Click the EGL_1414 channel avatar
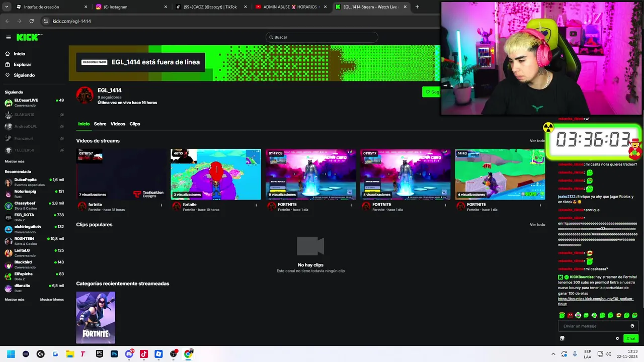The image size is (644, 362). click(85, 96)
